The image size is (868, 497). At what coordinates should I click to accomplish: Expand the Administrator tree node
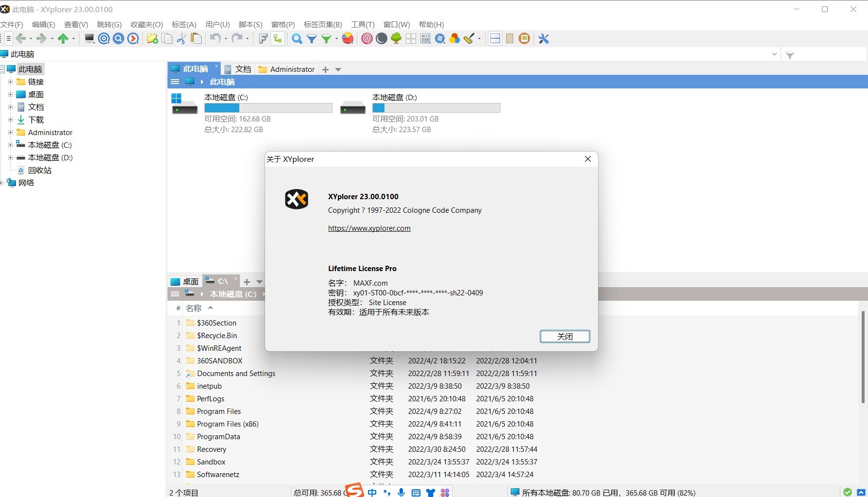pos(10,132)
